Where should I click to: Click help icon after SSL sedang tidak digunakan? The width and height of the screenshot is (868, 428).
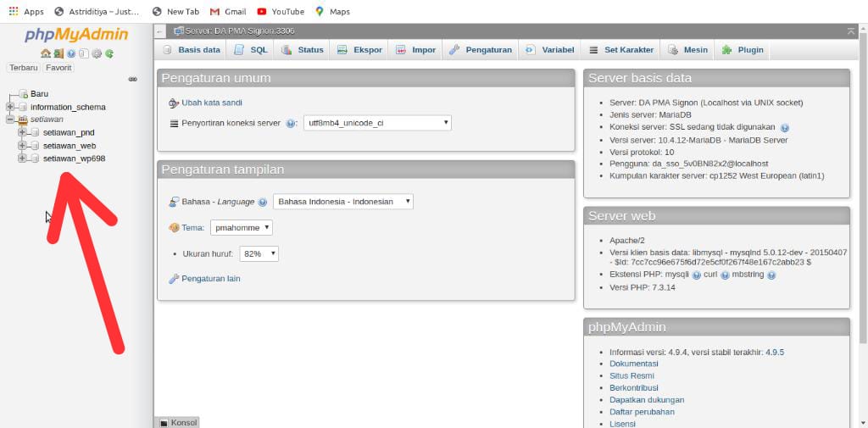click(x=784, y=128)
